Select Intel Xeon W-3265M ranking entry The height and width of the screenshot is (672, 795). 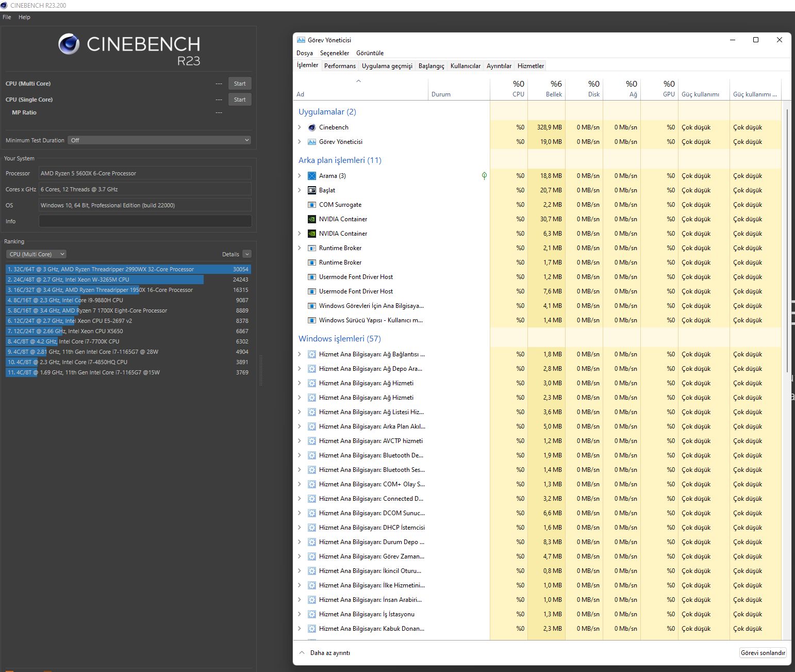[128, 280]
